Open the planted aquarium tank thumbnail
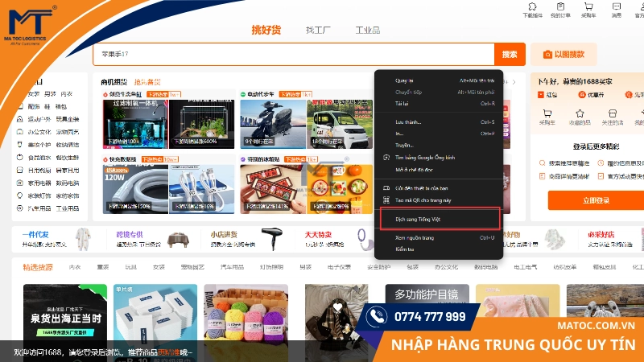This screenshot has height=362, width=644. coord(202,124)
